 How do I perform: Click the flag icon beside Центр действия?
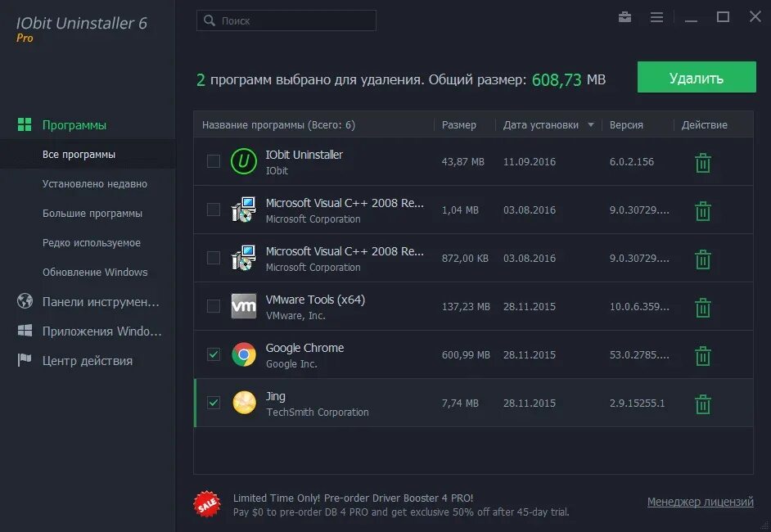pos(24,360)
